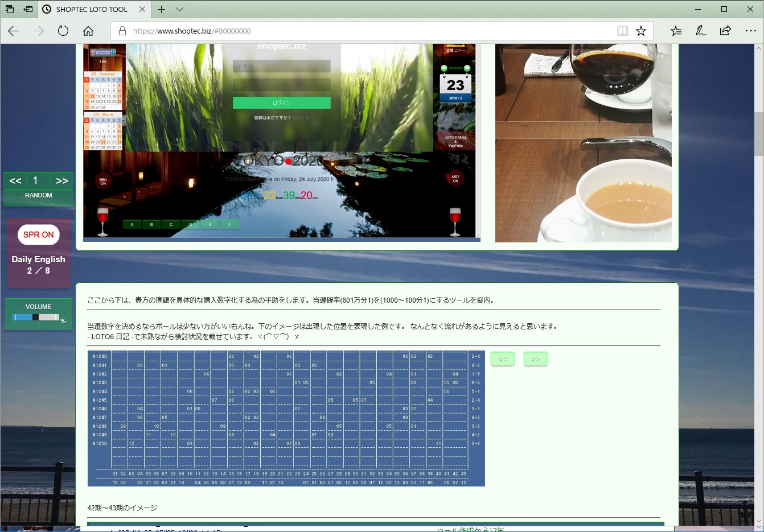Open a new browser tab
The image size is (764, 532).
point(162,9)
